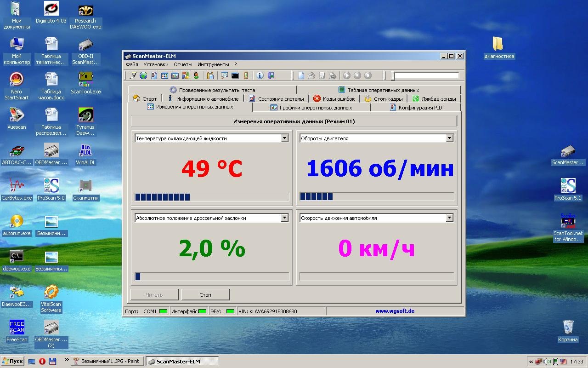Click the colorful chart toolbar icon
This screenshot has width=588, height=368.
(x=186, y=75)
